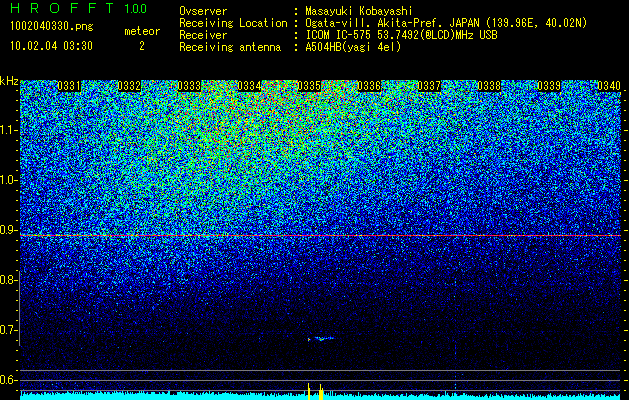Viewport: 629px width, 400px height.
Task: Click the 1.1 kHz axis label
Action: [x=8, y=130]
